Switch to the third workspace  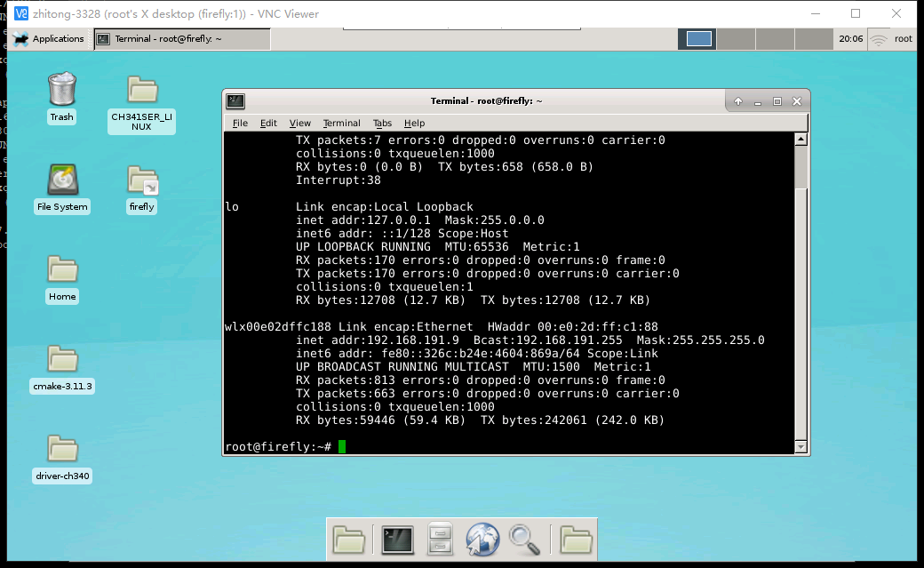point(775,39)
